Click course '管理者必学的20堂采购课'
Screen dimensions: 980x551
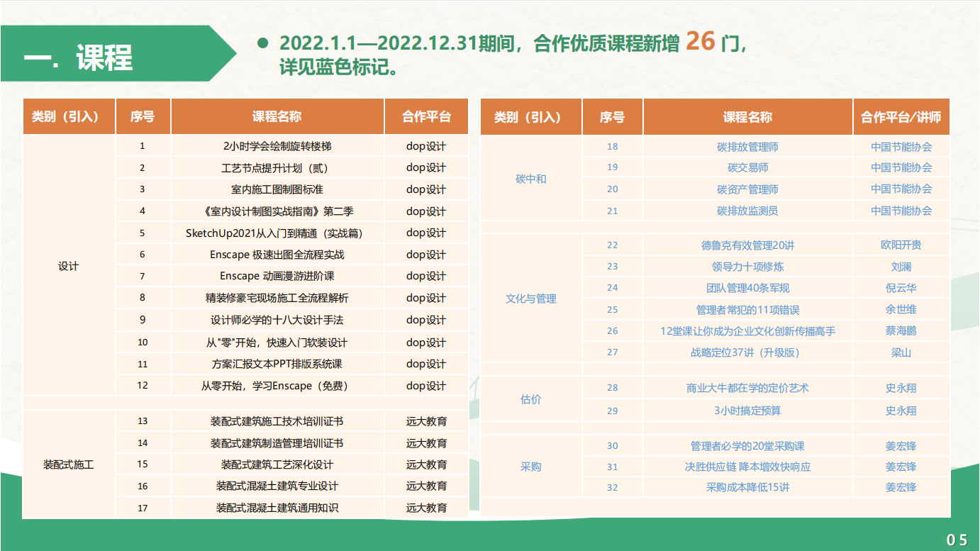[x=748, y=446]
